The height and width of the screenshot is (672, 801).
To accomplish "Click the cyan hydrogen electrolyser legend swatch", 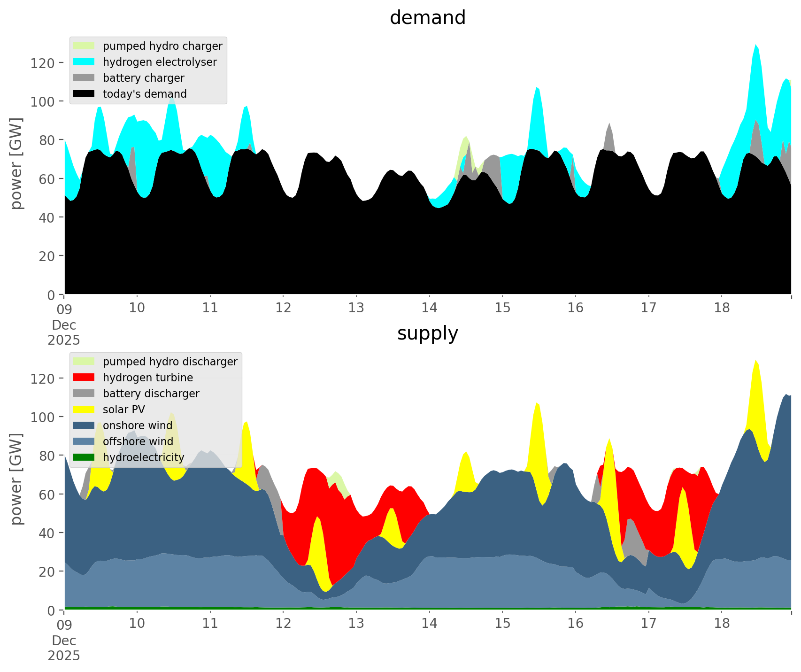I will point(84,62).
